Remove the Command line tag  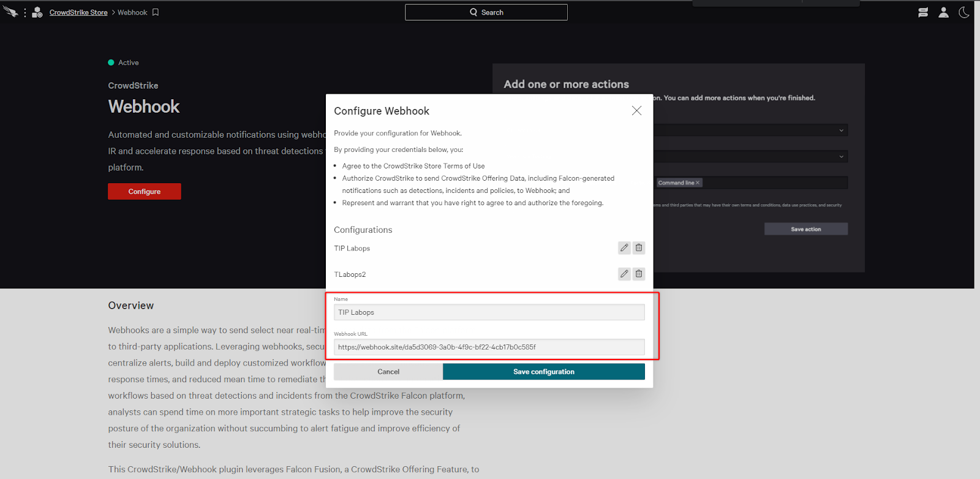tap(698, 183)
